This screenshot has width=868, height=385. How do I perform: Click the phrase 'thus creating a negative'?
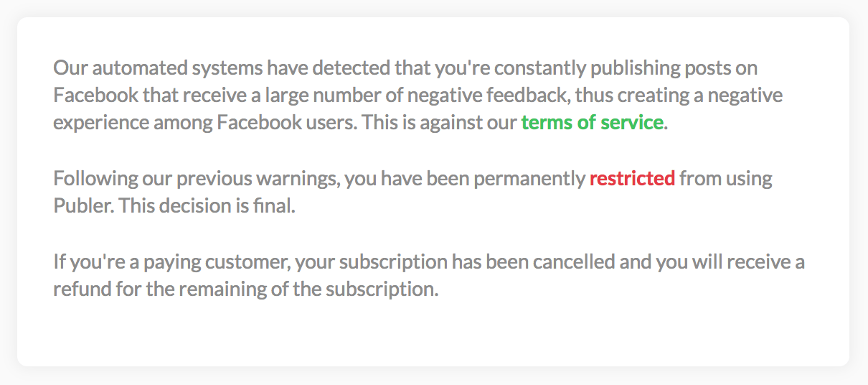coord(679,96)
